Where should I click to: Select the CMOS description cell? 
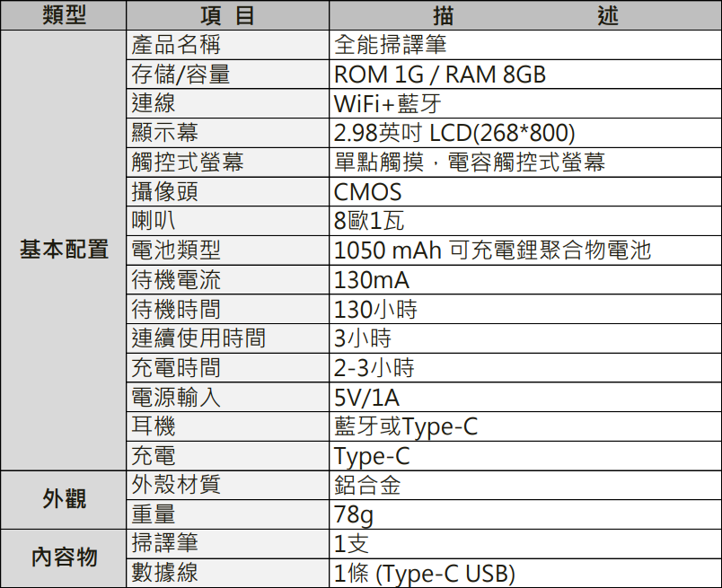pos(525,191)
